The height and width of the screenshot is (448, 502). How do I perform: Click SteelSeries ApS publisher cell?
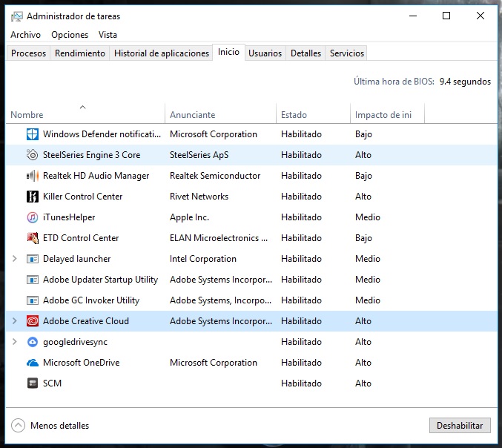pos(199,155)
